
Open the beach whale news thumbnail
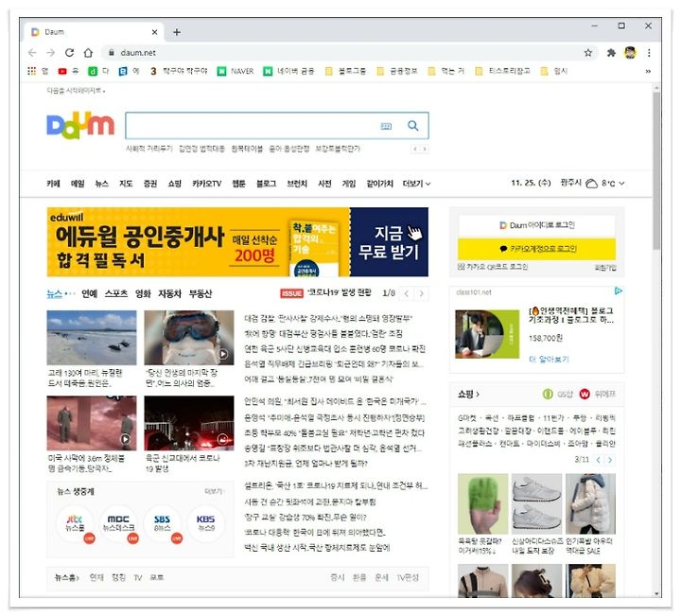pos(92,338)
